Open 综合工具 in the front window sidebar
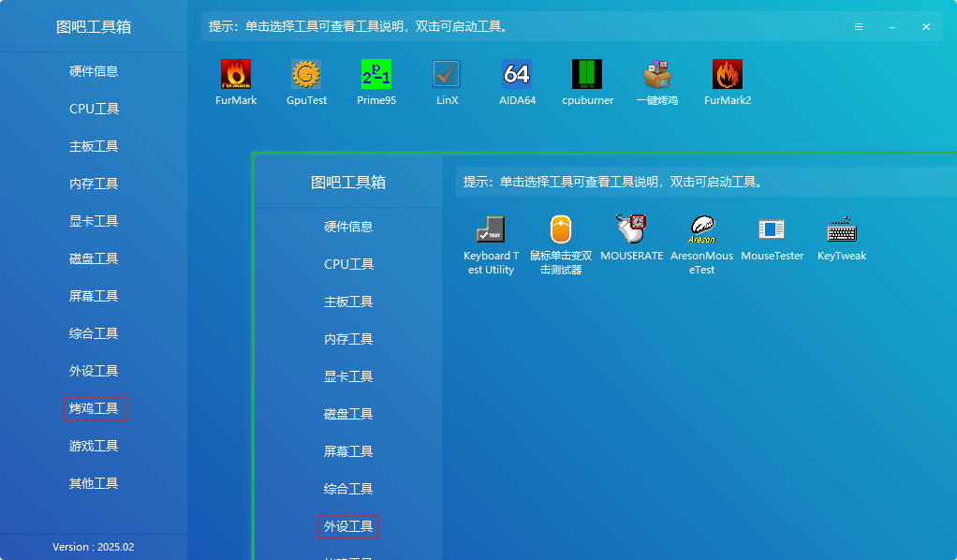The height and width of the screenshot is (560, 957). (348, 489)
